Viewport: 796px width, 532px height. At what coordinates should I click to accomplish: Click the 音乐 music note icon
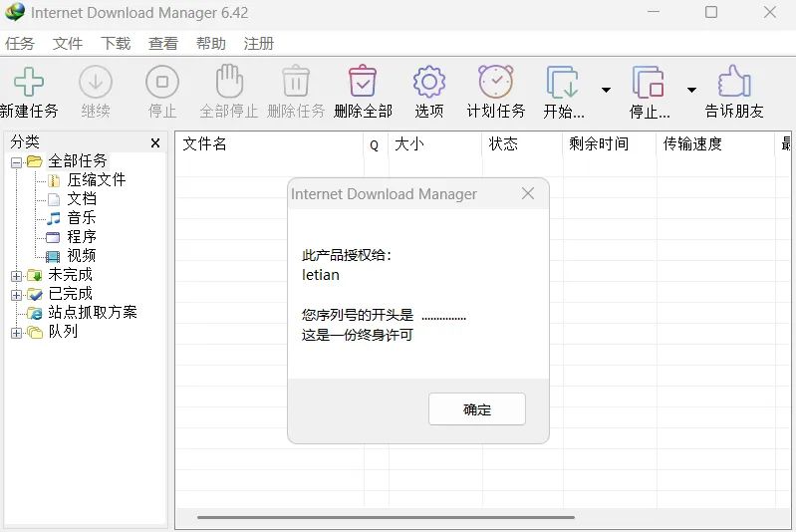(54, 218)
